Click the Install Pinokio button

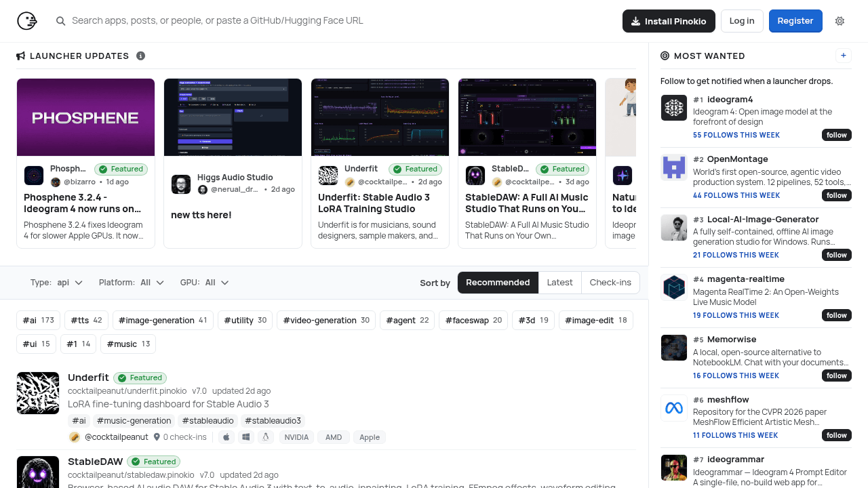(x=669, y=21)
